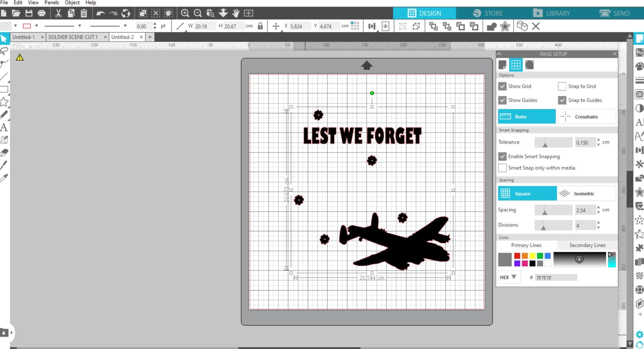
Task: Open the File menu
Action: pos(4,3)
